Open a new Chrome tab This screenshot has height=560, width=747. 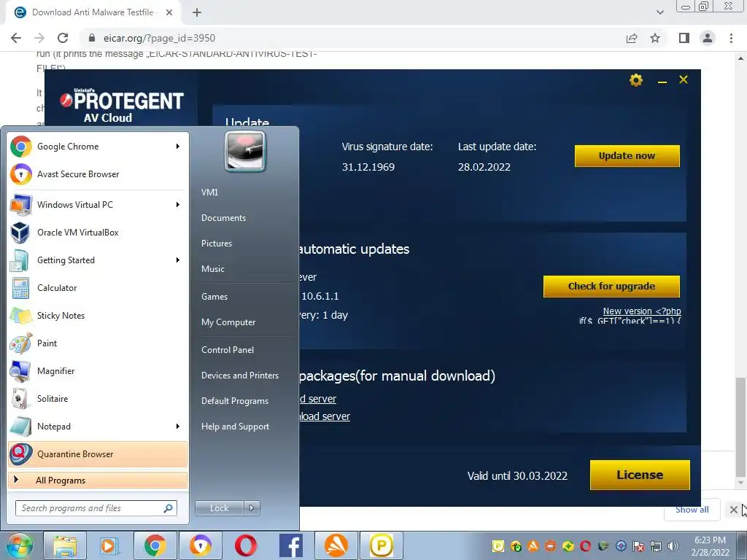pyautogui.click(x=197, y=12)
